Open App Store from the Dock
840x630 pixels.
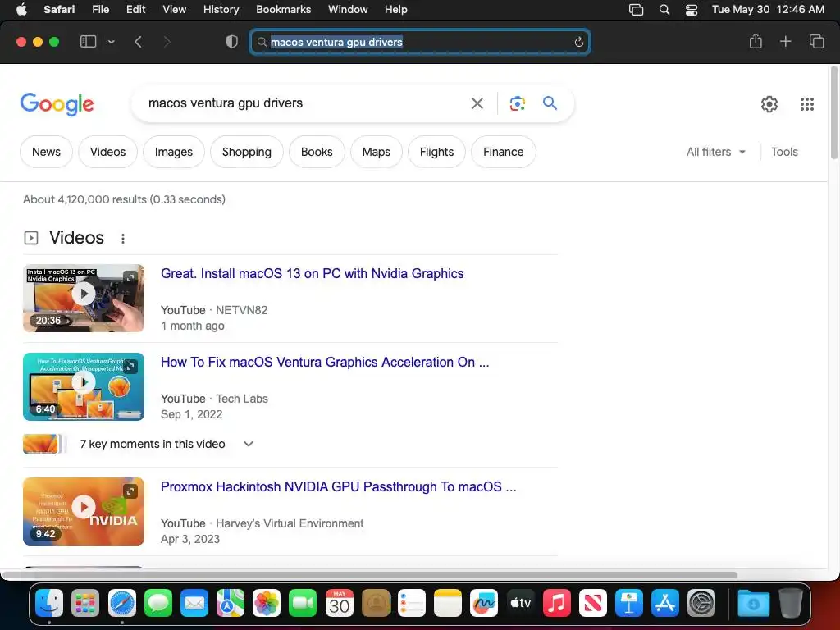pyautogui.click(x=665, y=603)
